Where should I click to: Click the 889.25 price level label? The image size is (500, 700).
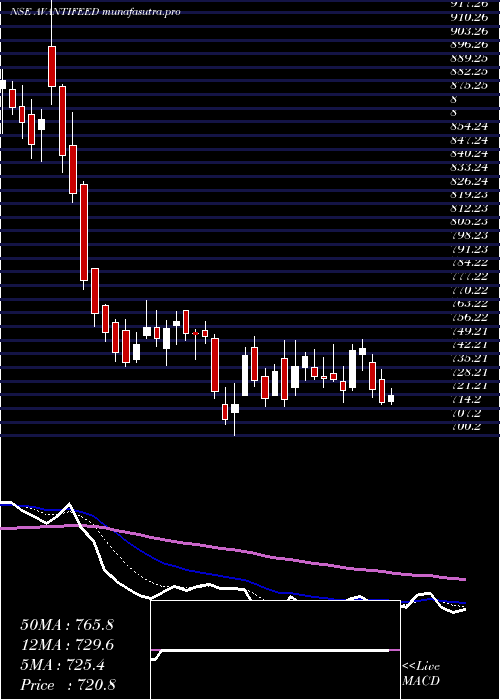469,58
